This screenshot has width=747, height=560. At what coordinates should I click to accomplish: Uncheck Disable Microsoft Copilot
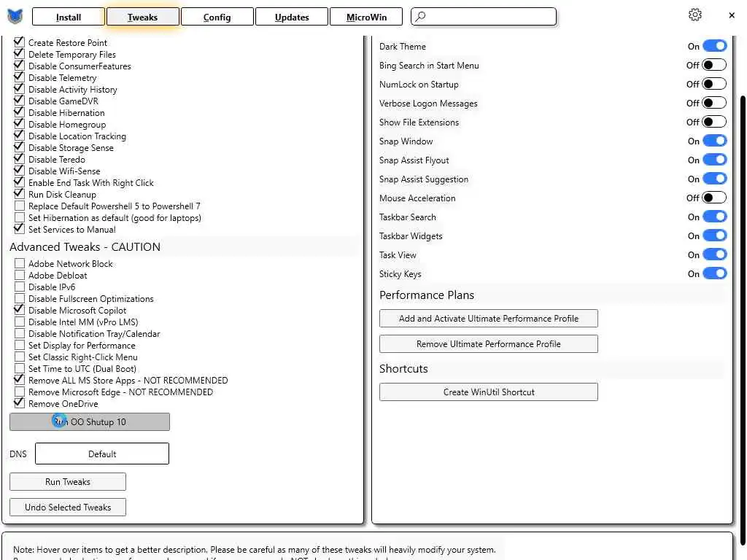[x=19, y=309]
